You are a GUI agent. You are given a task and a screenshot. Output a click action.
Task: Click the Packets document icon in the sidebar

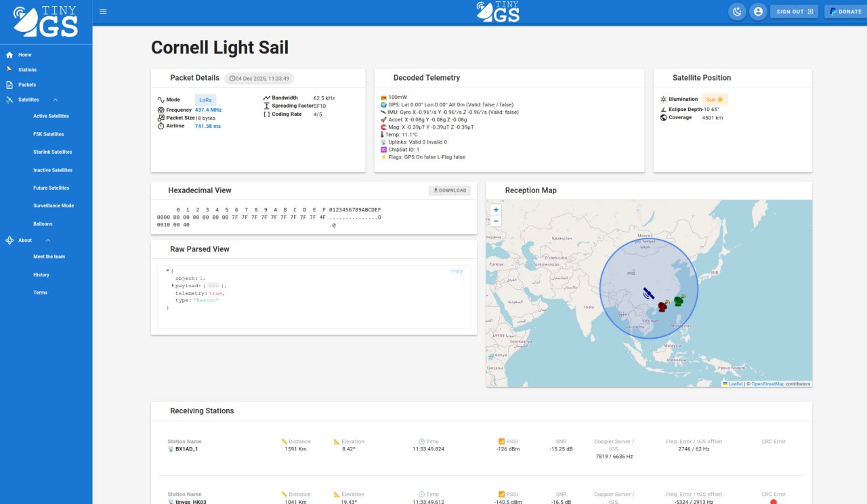(x=9, y=85)
